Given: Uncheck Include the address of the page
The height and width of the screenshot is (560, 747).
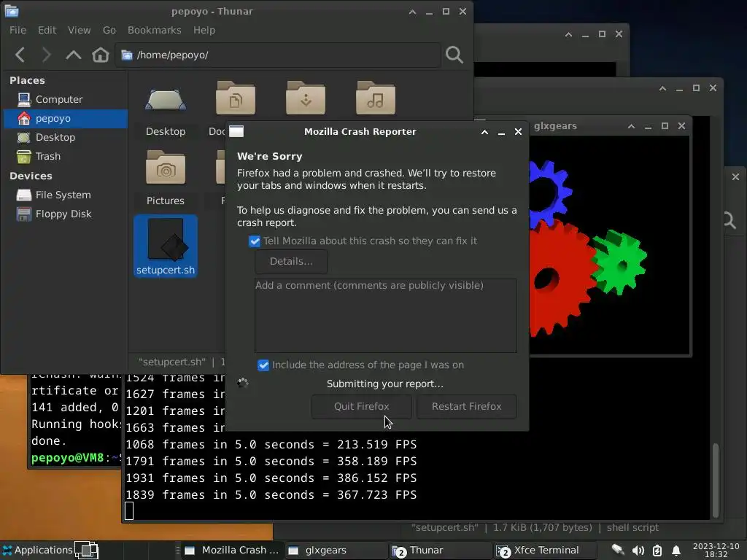Looking at the screenshot, I should click(x=263, y=365).
